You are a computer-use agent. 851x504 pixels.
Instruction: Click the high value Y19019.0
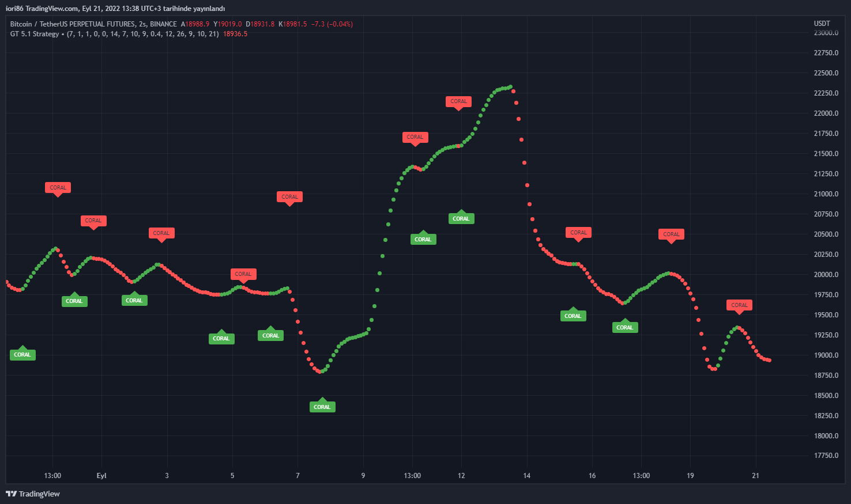point(228,24)
